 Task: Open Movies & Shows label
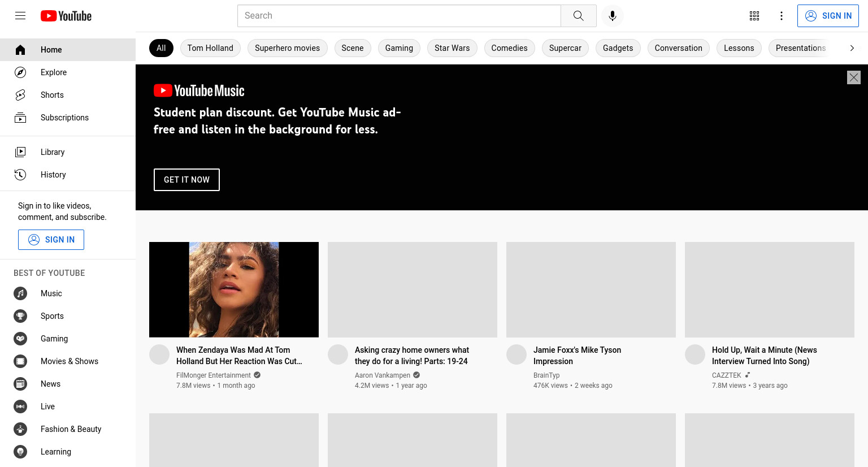pyautogui.click(x=70, y=361)
